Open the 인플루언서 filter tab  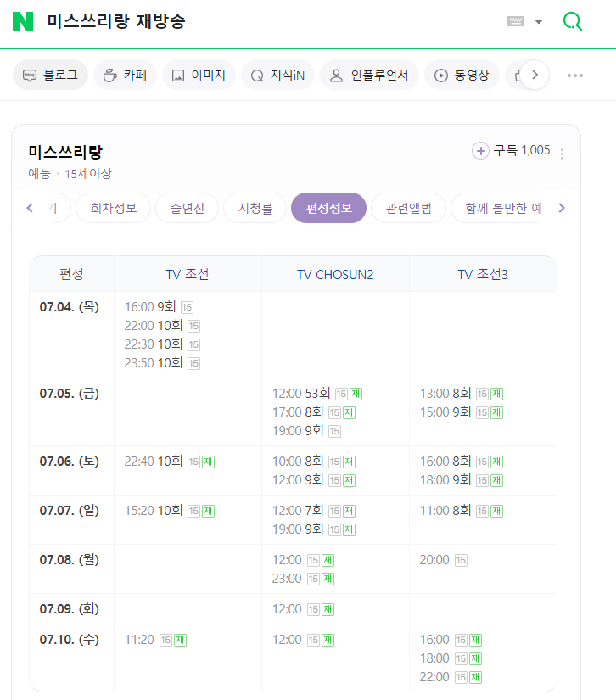(369, 75)
